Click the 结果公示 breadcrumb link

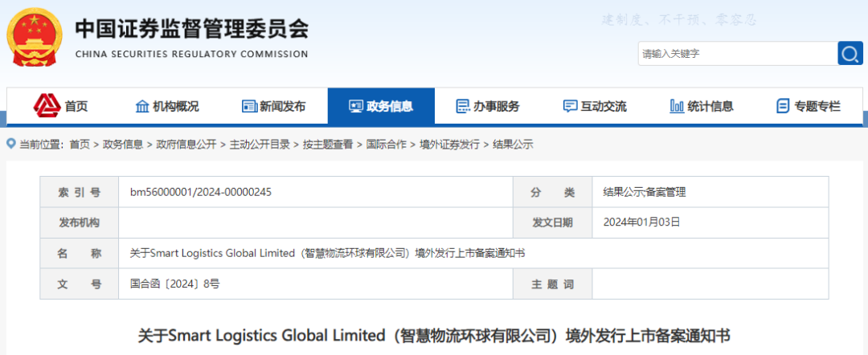pyautogui.click(x=513, y=145)
